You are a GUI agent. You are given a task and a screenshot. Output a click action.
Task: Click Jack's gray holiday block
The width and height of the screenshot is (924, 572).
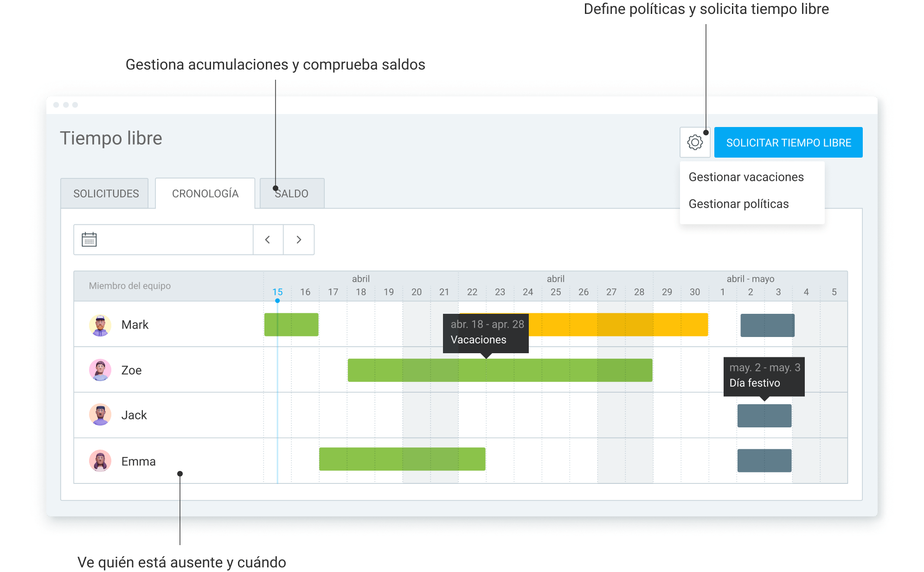click(x=764, y=416)
